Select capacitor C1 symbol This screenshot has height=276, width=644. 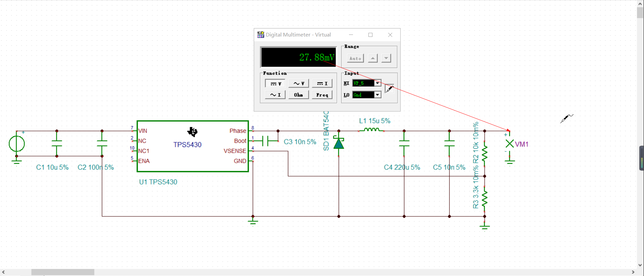point(57,143)
